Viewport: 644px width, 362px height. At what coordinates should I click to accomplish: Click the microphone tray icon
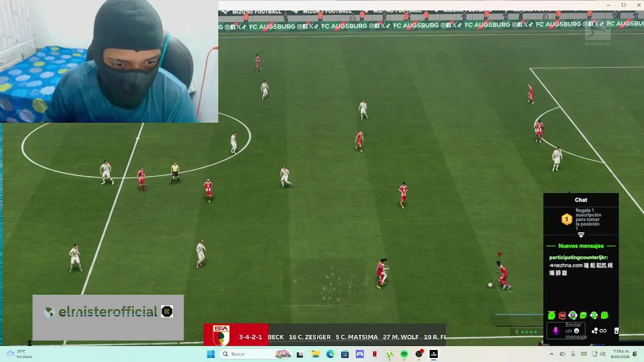click(573, 354)
